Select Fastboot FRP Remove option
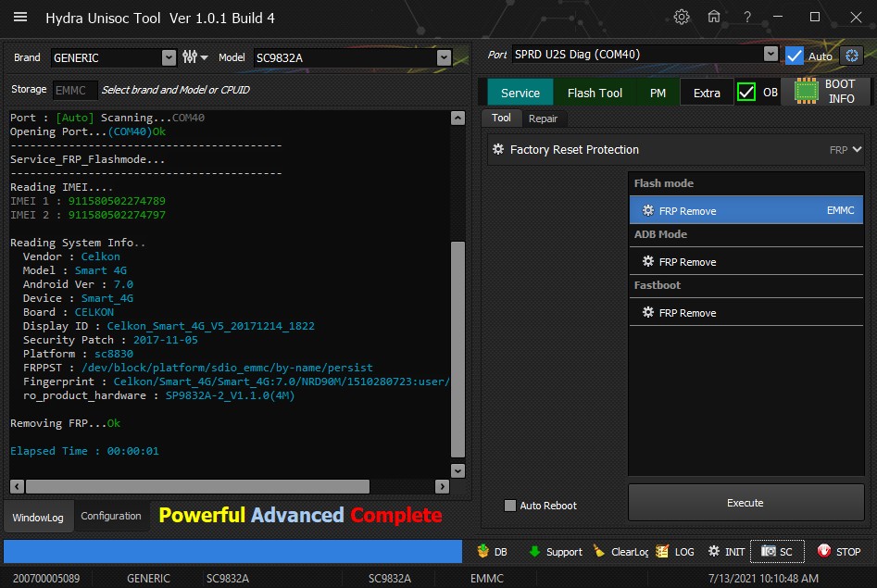The width and height of the screenshot is (877, 588). coord(746,312)
